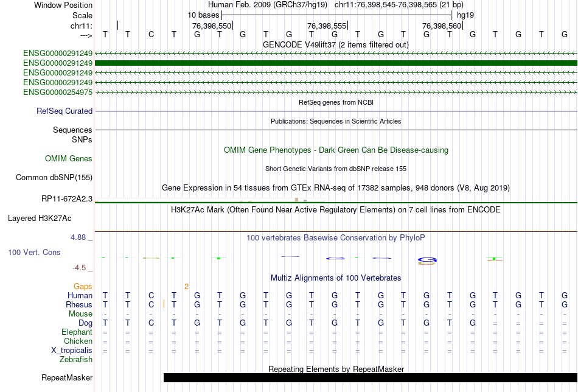Click the 100 Vert. Cons label
This screenshot has height=392, width=578.
[34, 252]
